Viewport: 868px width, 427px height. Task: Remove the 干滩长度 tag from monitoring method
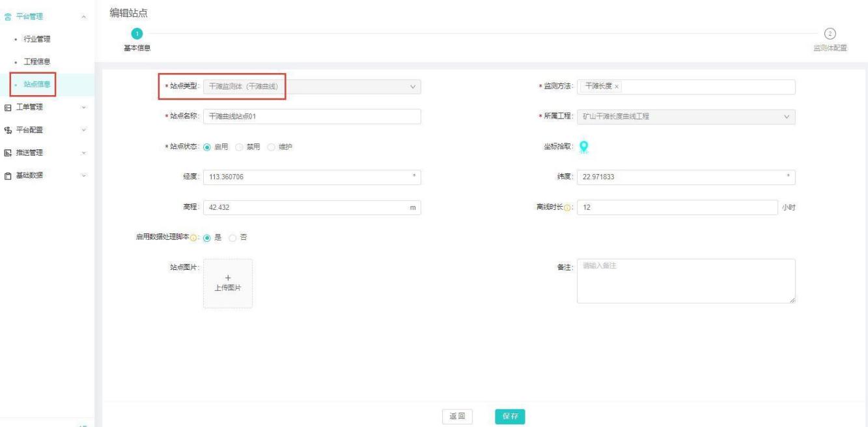click(617, 87)
